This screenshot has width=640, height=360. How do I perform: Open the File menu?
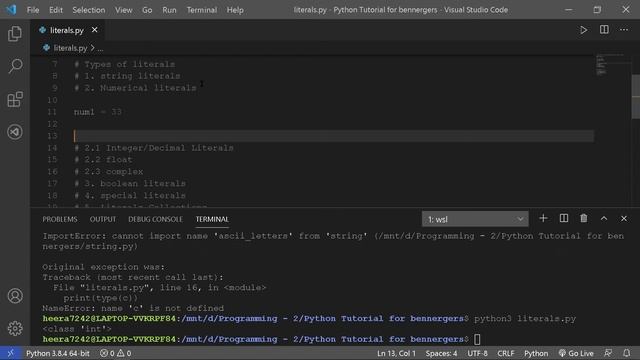pyautogui.click(x=33, y=10)
